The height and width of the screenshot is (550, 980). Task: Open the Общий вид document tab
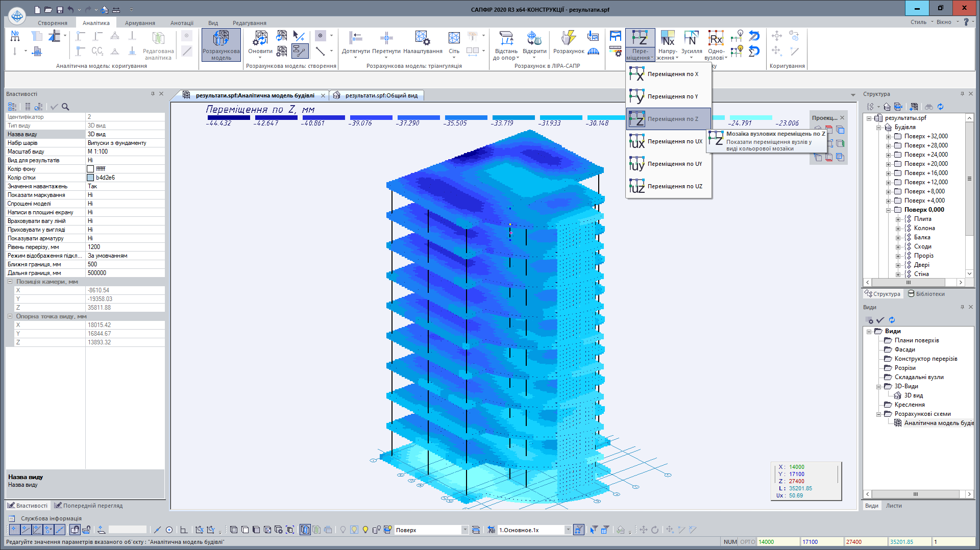pos(381,95)
